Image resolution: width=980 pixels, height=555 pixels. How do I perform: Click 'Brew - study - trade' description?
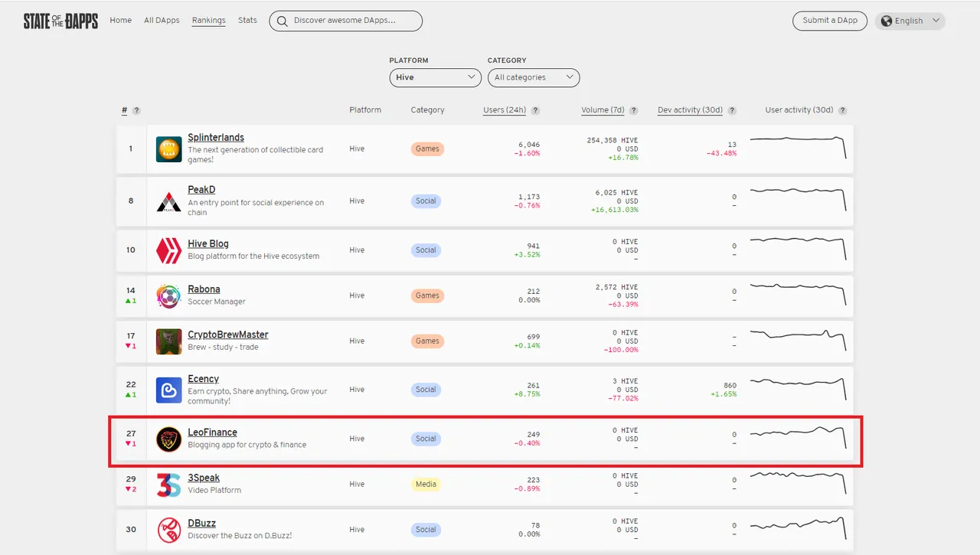tap(223, 347)
